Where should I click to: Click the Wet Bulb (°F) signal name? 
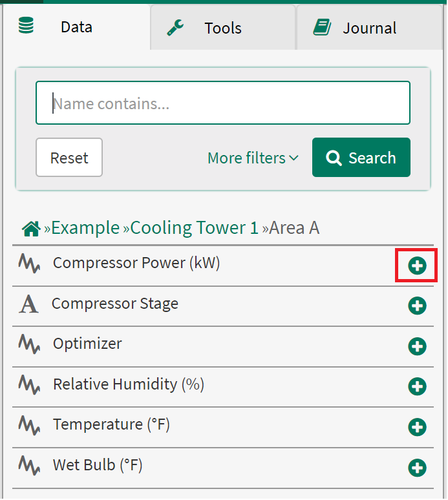coord(98,464)
